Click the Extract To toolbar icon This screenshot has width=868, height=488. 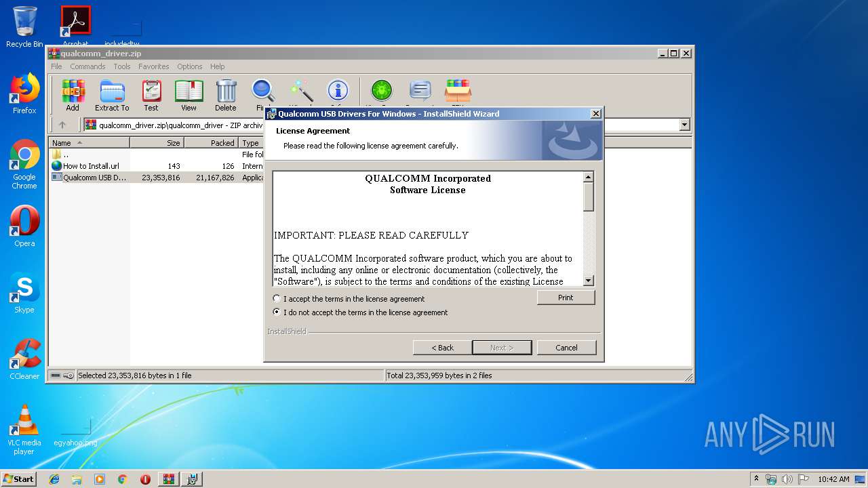[x=112, y=95]
